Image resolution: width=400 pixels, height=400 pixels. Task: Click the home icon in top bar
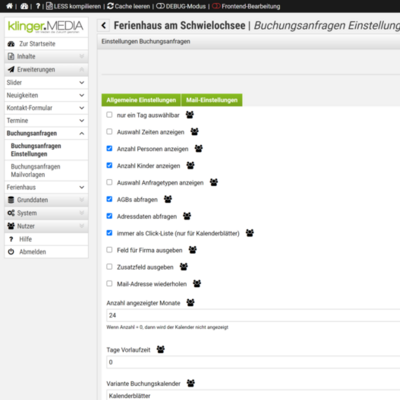(9, 6)
